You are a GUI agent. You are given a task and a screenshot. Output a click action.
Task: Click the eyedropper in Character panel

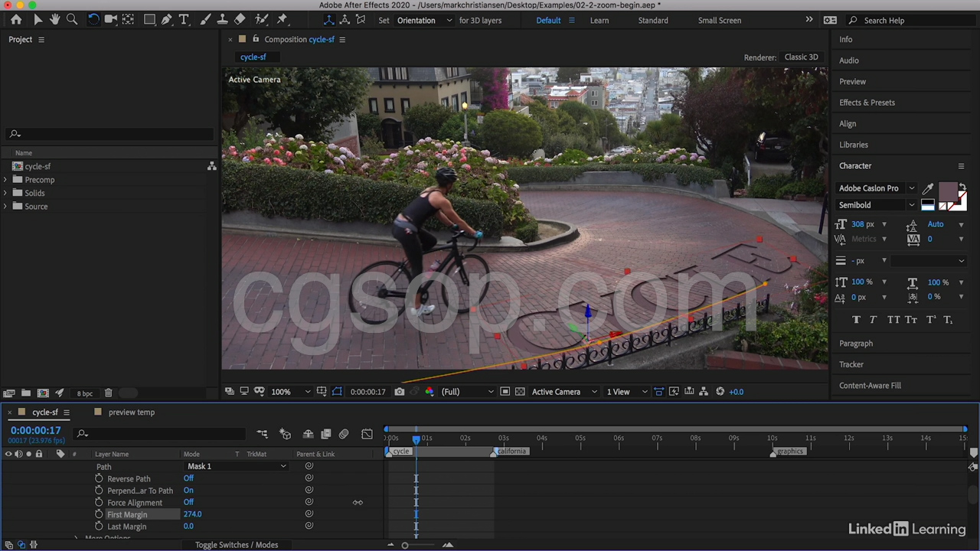pos(928,188)
